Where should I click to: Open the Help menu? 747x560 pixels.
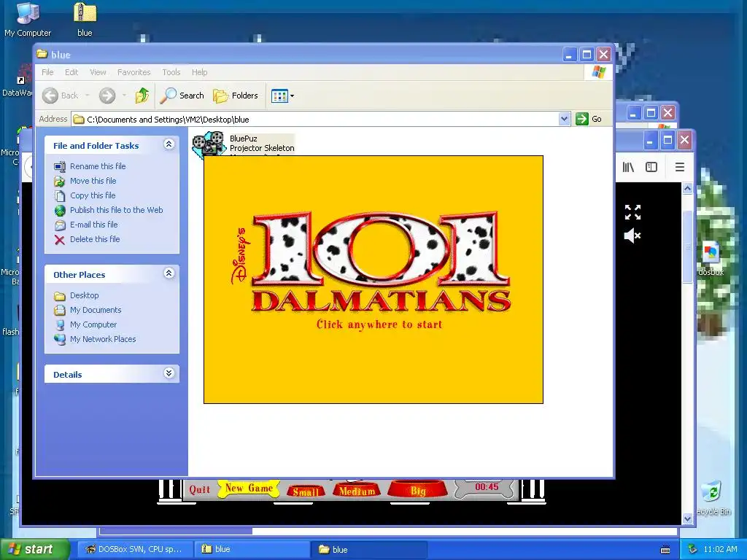click(200, 72)
